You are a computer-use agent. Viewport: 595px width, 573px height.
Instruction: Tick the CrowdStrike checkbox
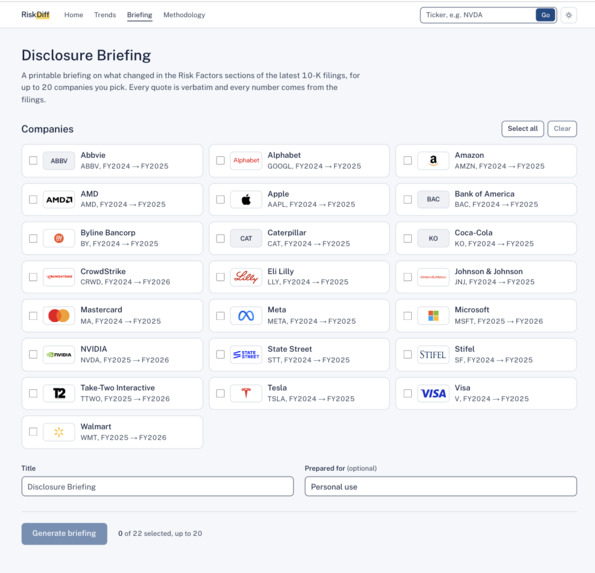pyautogui.click(x=33, y=277)
